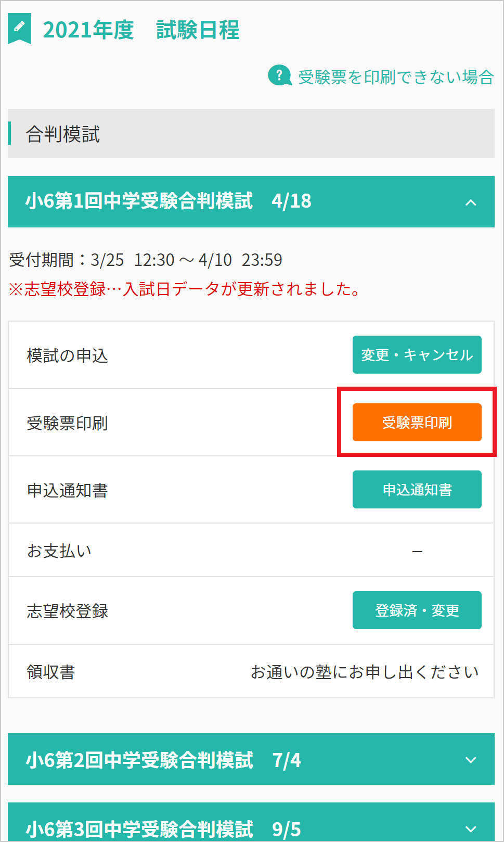This screenshot has width=504, height=842.
Task: Open the 受験票を印刷できない場合 help link
Action: pyautogui.click(x=396, y=77)
